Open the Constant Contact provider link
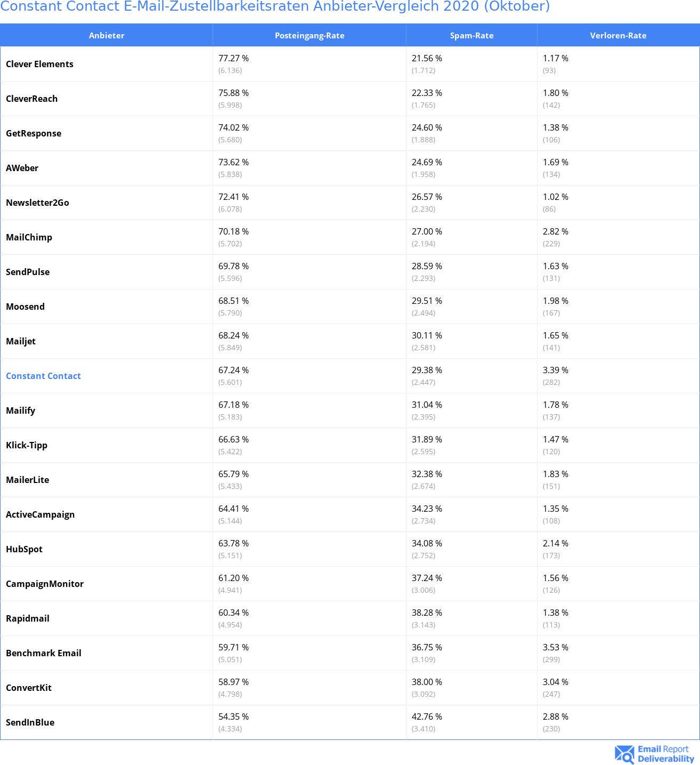The image size is (700, 765). pyautogui.click(x=43, y=376)
